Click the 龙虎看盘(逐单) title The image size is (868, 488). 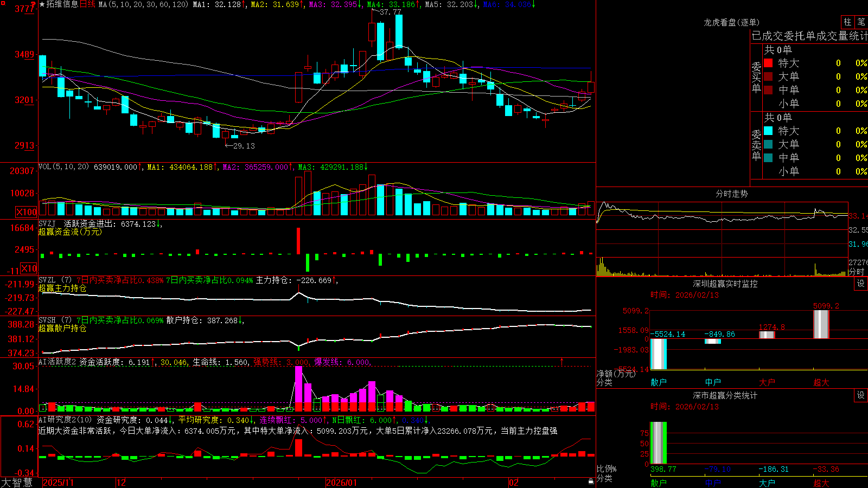tap(731, 22)
